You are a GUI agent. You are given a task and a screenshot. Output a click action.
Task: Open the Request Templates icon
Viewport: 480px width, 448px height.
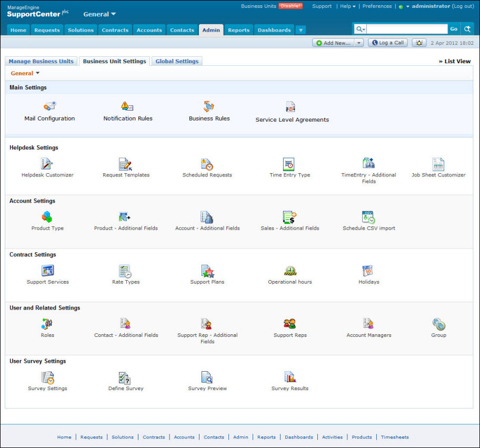(125, 164)
